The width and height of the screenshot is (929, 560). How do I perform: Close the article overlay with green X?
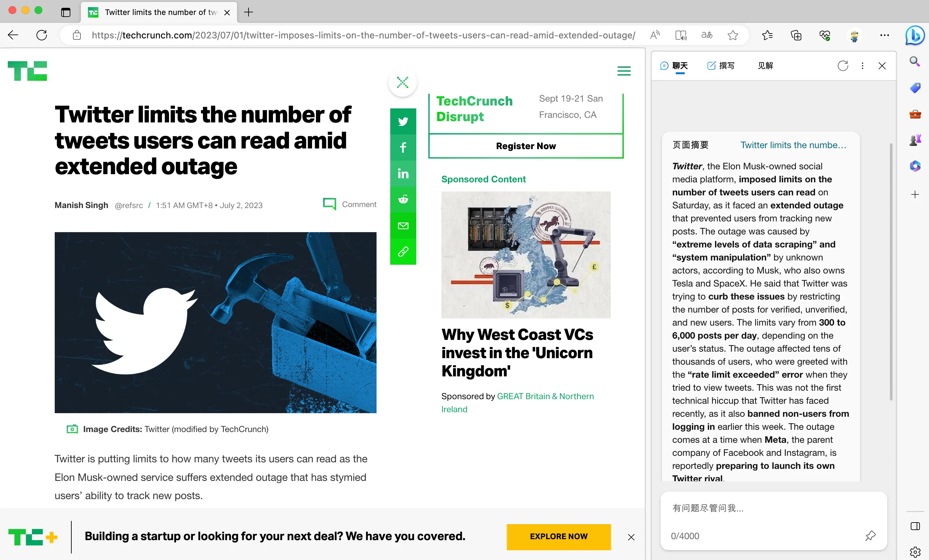pos(403,82)
